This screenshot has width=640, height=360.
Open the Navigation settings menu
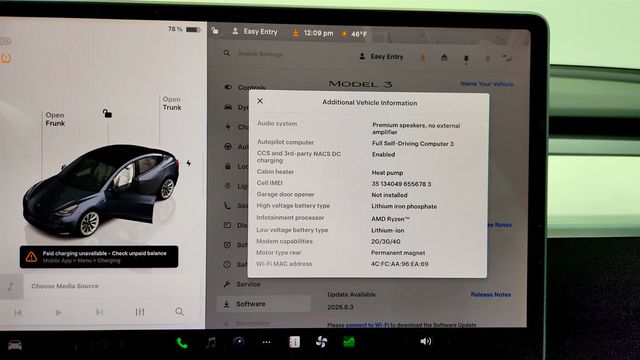coord(247,323)
